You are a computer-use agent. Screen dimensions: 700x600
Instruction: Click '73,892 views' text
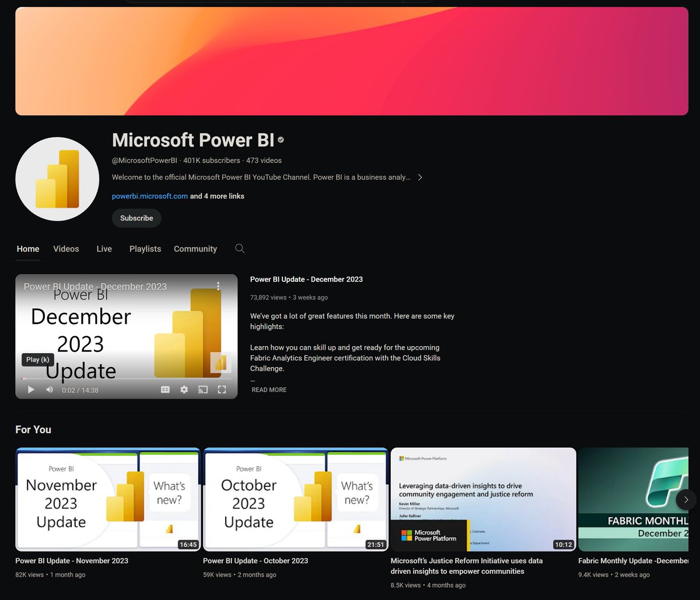[268, 298]
